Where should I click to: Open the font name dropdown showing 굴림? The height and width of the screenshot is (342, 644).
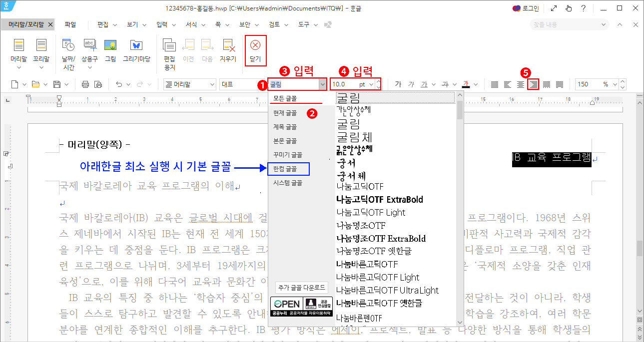tap(322, 83)
